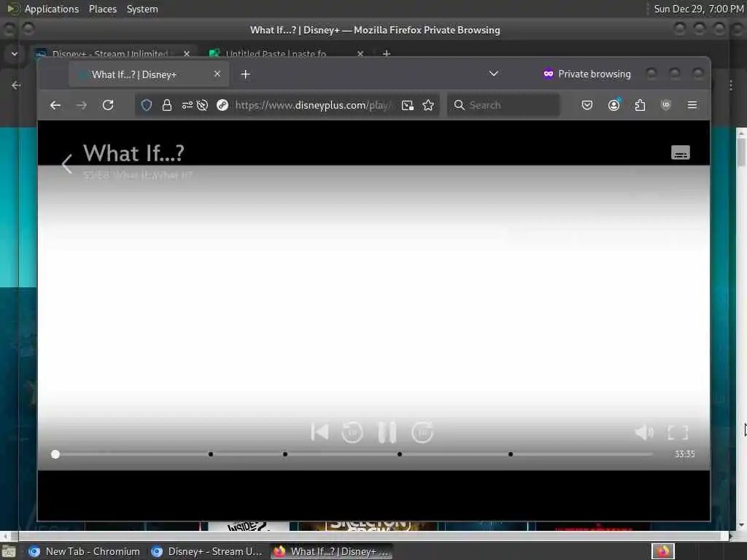Jump to the first chapter marker on the timeline
This screenshot has width=747, height=560.
click(x=211, y=454)
